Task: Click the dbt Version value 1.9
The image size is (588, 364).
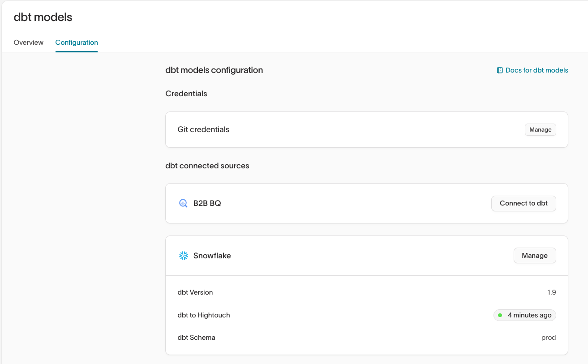Action: tap(551, 292)
